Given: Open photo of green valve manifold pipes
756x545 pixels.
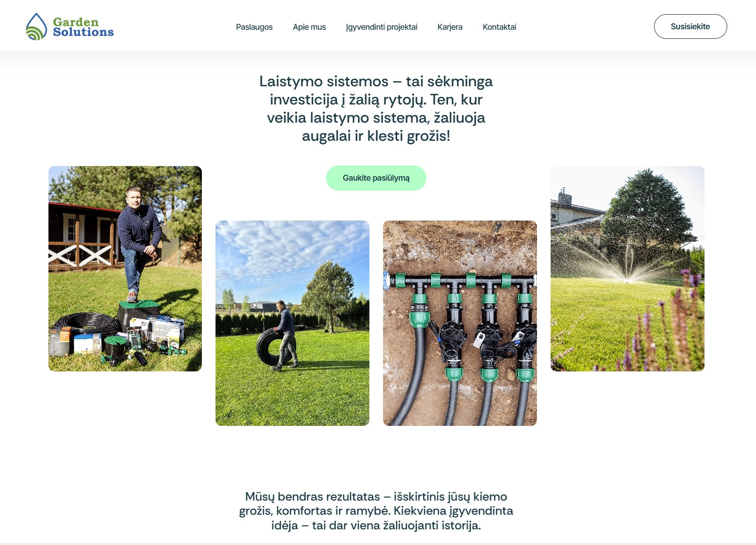Looking at the screenshot, I should 460,323.
